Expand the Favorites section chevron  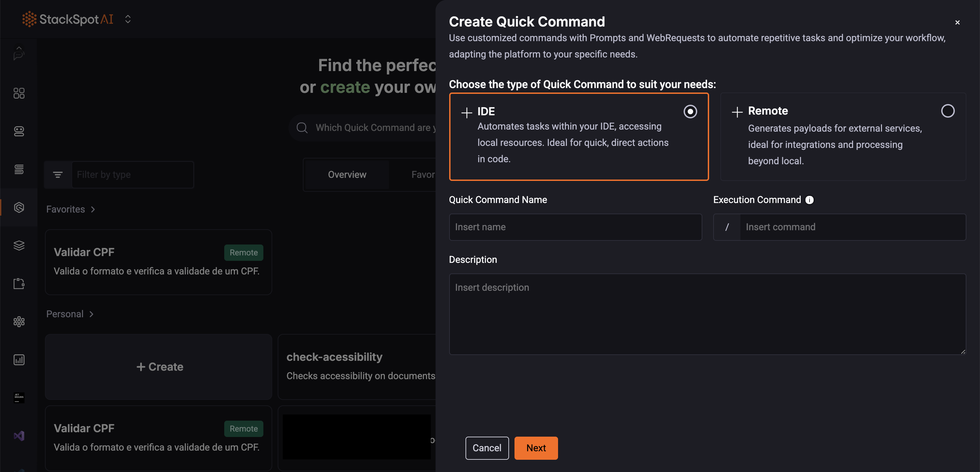(x=93, y=209)
